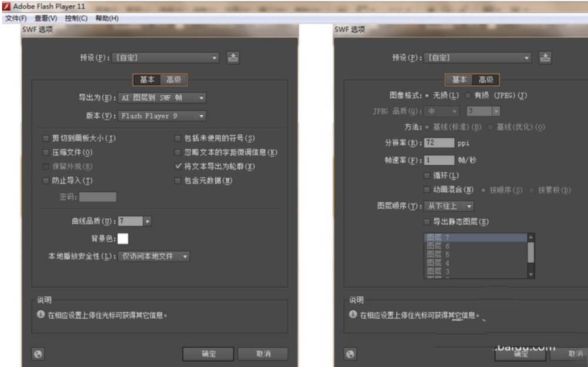Select 按顺序 blend radio
Viewport: 588px width, 367px height.
tap(483, 190)
